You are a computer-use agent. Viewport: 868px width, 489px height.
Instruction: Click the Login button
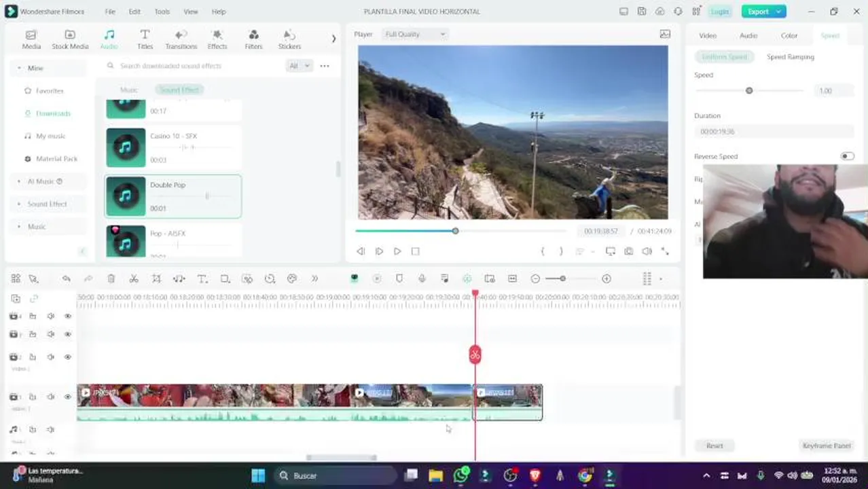[719, 12]
